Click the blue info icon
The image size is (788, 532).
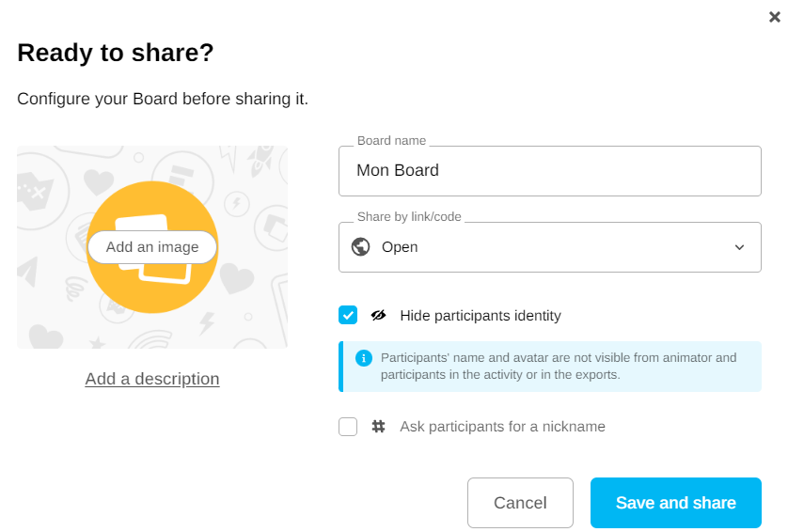coord(363,358)
